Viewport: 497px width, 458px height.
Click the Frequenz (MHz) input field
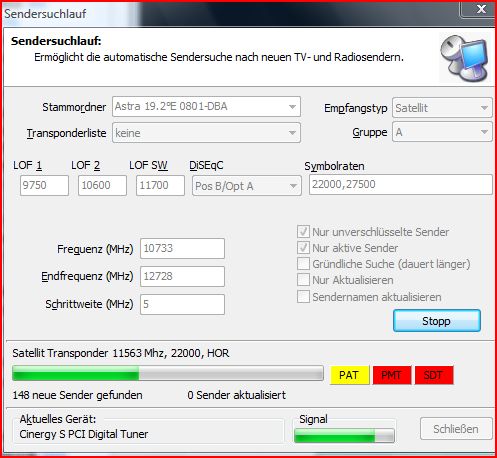click(182, 248)
